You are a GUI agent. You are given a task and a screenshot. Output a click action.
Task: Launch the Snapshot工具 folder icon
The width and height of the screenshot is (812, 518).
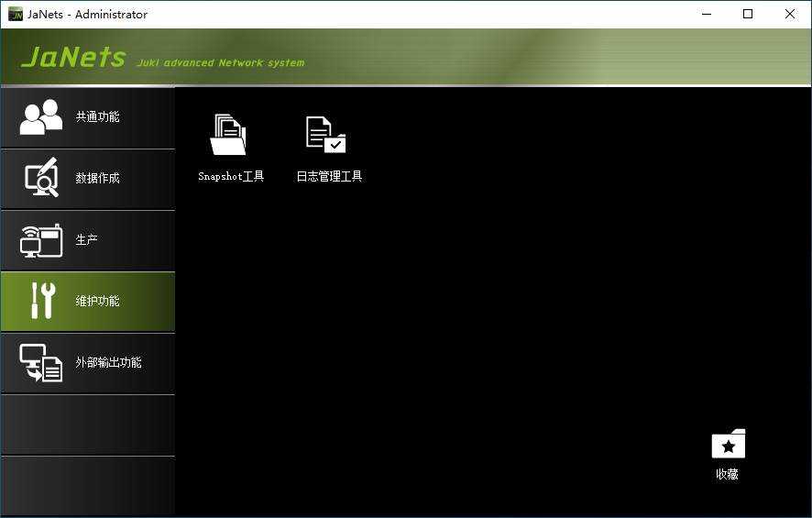click(229, 136)
